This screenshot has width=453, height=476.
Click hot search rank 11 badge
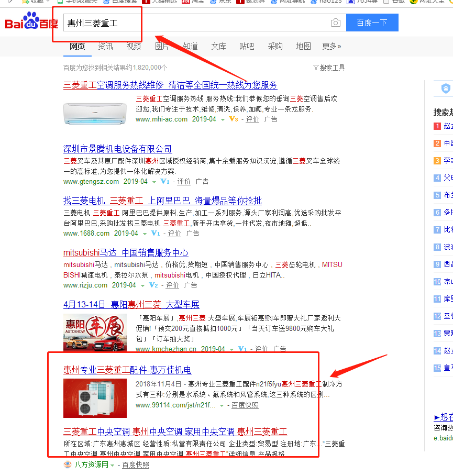(437, 299)
